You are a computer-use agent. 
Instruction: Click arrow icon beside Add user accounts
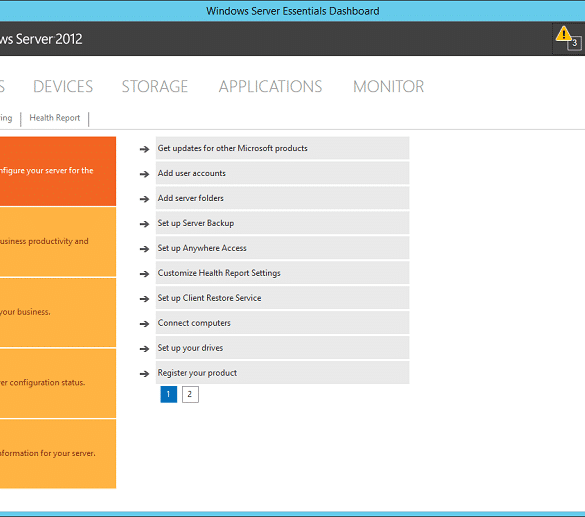click(x=144, y=174)
